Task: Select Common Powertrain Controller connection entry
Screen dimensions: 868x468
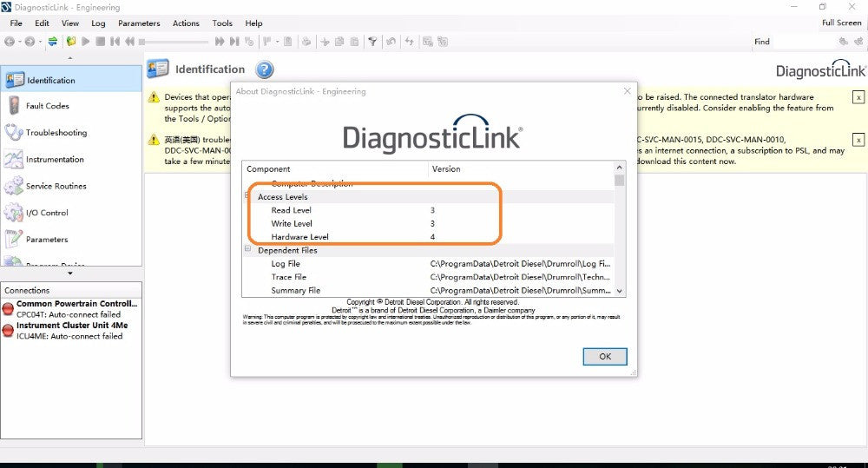Action: coord(71,308)
